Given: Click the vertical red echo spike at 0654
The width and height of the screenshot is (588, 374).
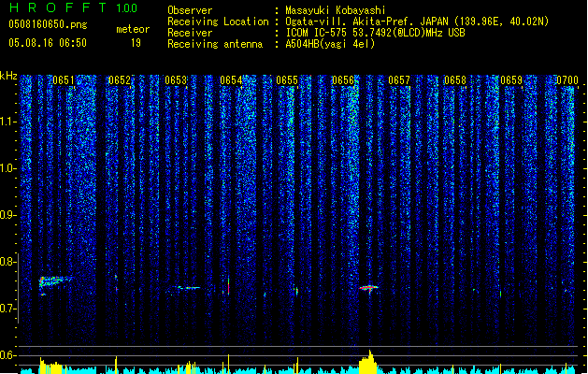Looking at the screenshot, I should coord(228,285).
